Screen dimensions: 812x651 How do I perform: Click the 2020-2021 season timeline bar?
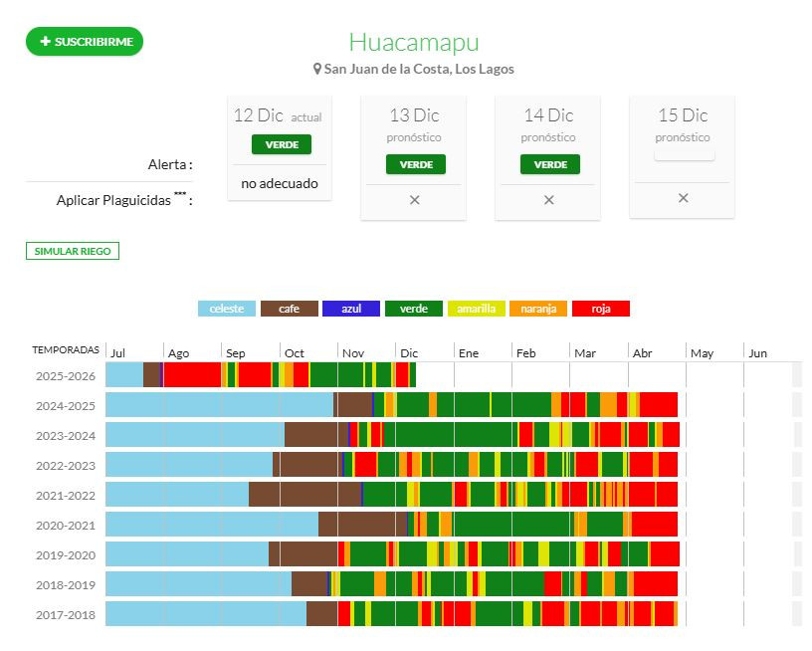(391, 525)
